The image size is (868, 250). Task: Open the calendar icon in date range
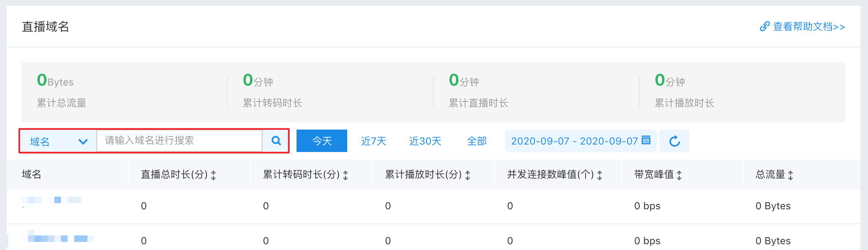646,140
